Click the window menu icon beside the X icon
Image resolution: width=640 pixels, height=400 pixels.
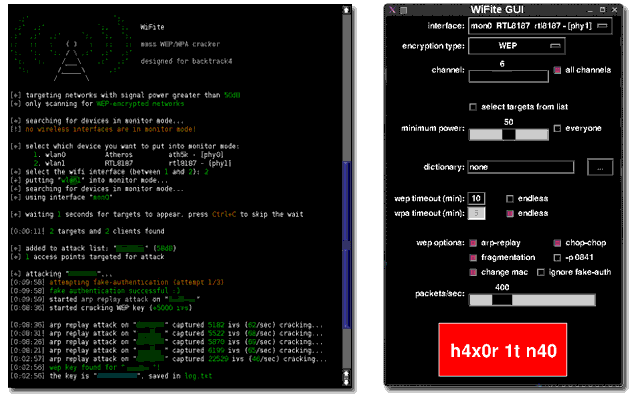404,10
